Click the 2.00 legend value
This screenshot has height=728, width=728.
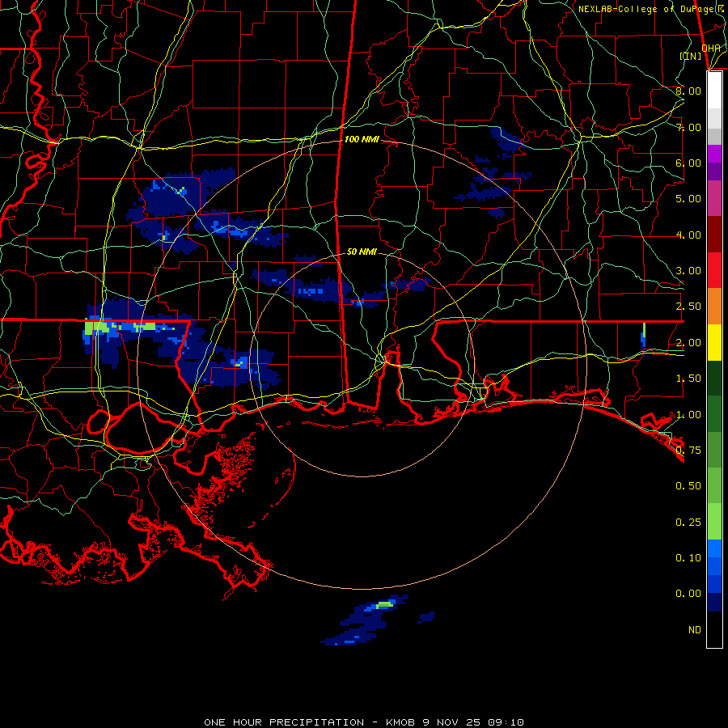coord(688,343)
